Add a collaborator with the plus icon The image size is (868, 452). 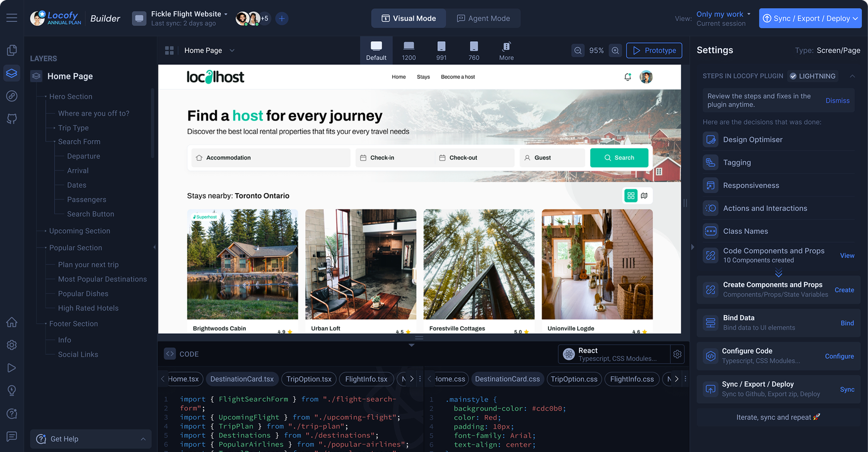point(282,18)
